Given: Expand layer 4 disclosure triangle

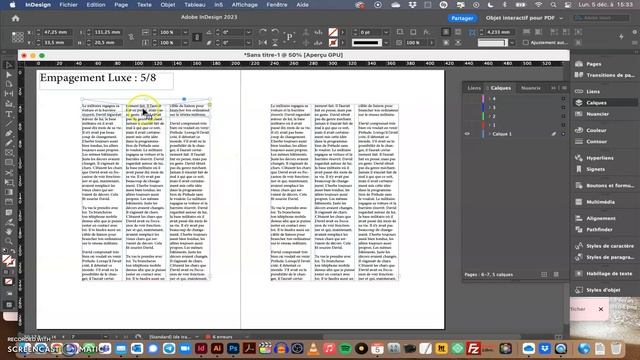Looking at the screenshot, I should tap(489, 98).
